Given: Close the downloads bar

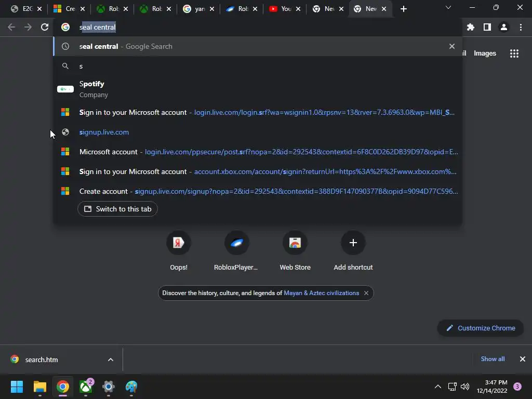Looking at the screenshot, I should click(523, 359).
